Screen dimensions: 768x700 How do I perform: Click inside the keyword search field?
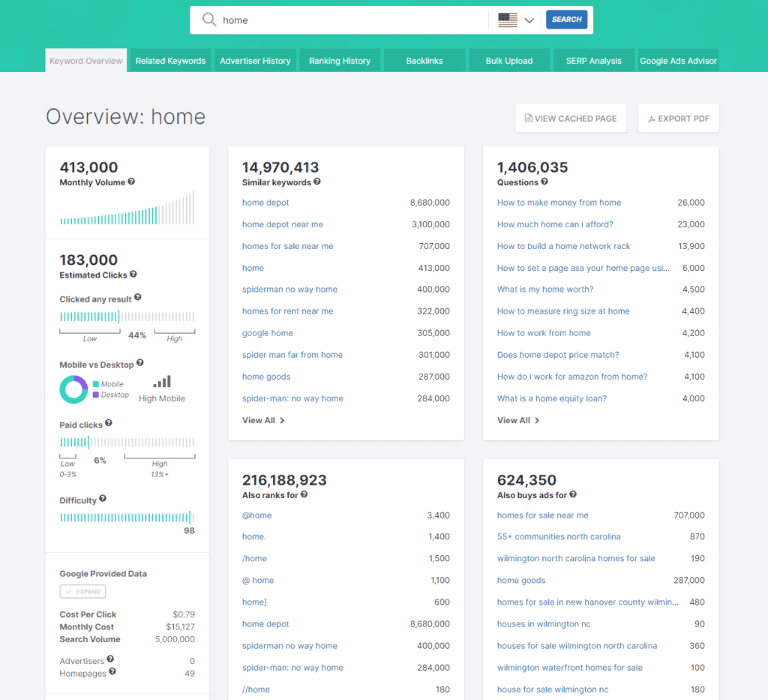click(337, 20)
